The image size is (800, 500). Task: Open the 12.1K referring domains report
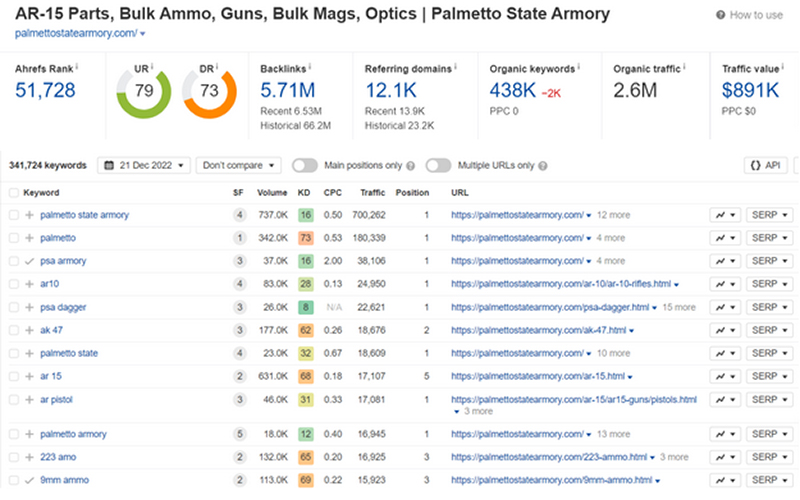click(x=391, y=91)
